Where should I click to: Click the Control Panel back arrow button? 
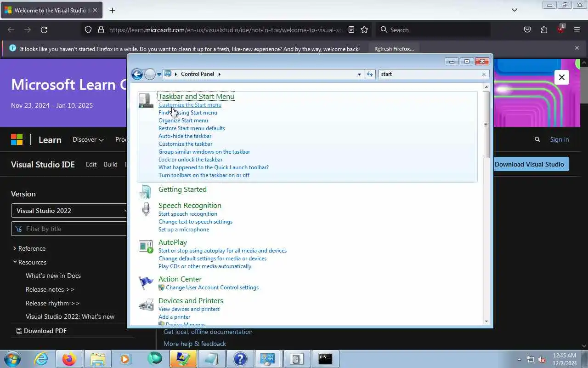click(137, 74)
